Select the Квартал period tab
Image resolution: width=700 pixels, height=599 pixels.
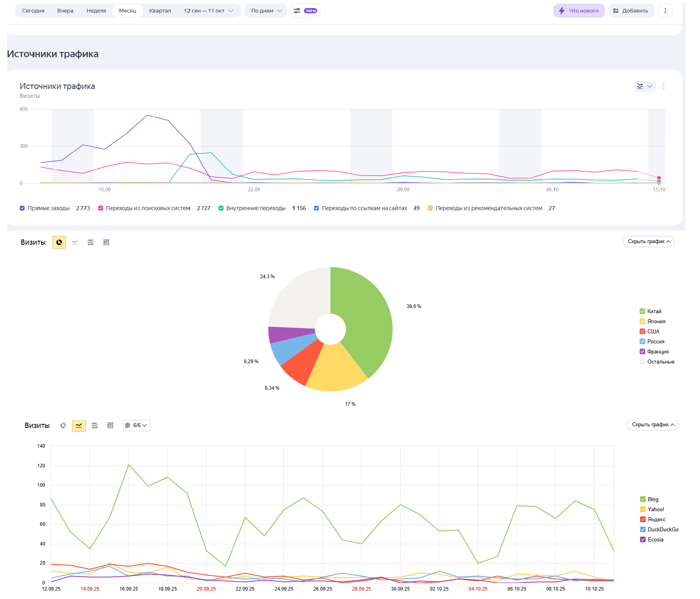pos(160,11)
